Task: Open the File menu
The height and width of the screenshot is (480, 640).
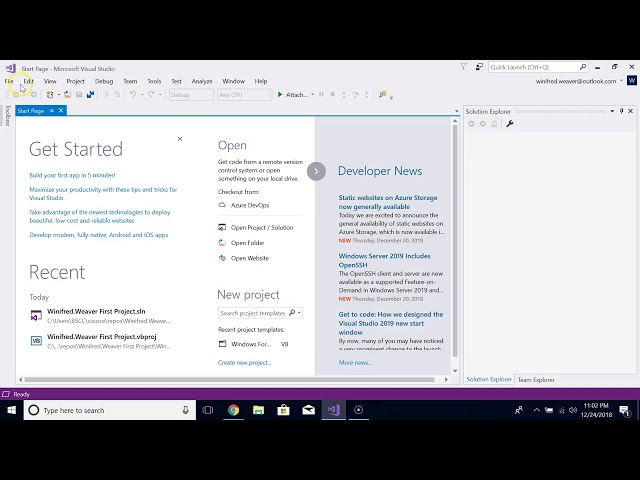Action: point(9,81)
